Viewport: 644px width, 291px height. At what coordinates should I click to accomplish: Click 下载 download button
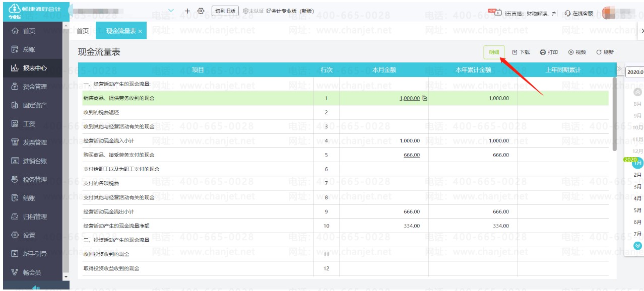coord(521,52)
